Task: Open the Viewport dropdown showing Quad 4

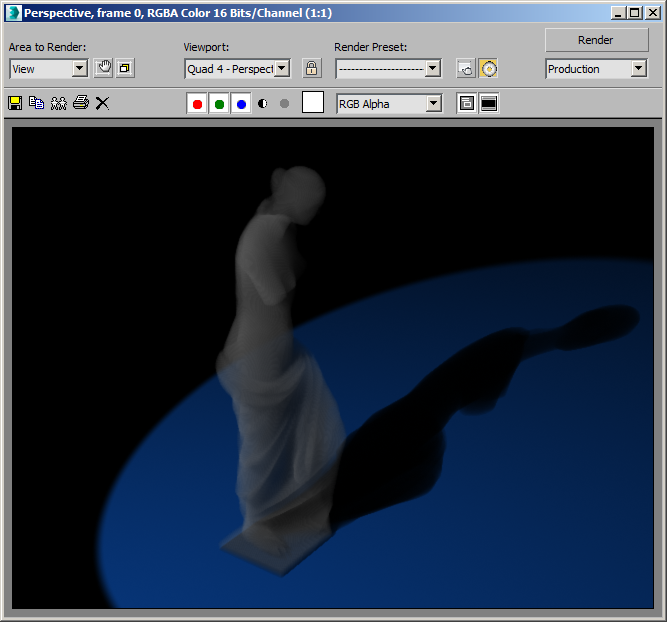Action: click(x=237, y=68)
